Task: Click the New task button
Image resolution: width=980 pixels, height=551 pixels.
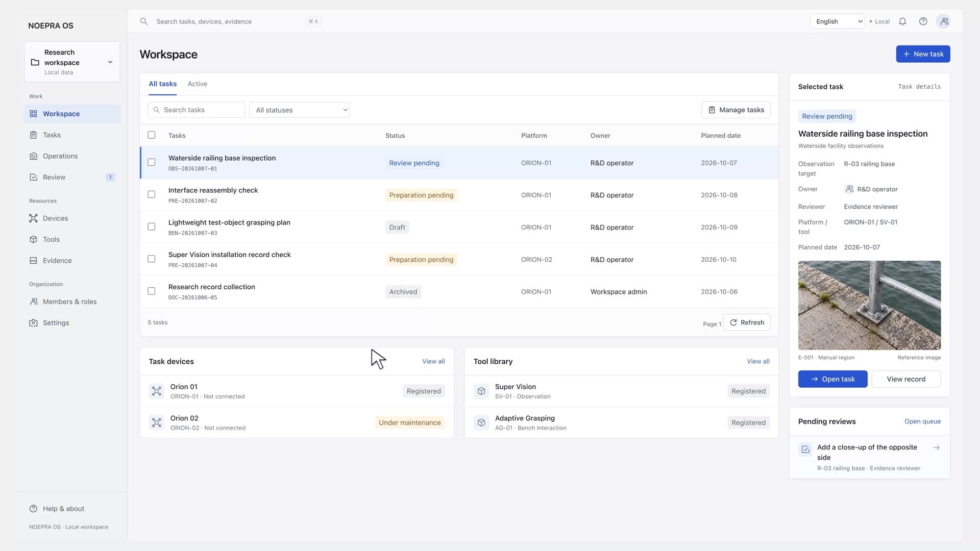Action: click(x=923, y=54)
